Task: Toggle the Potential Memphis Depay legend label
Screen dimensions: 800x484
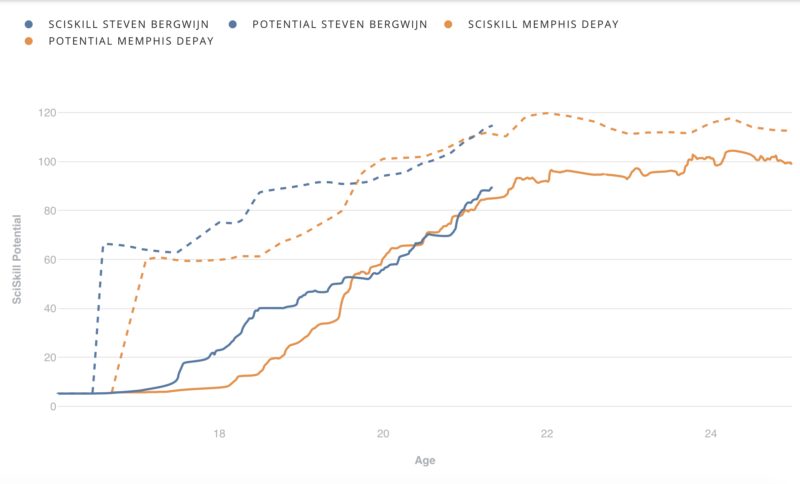Action: click(x=131, y=41)
